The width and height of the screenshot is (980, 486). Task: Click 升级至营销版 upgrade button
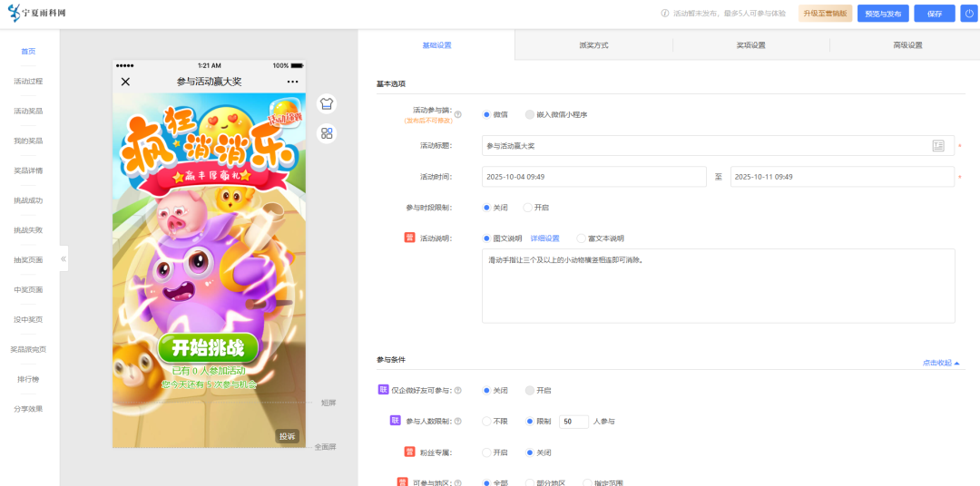pos(825,13)
